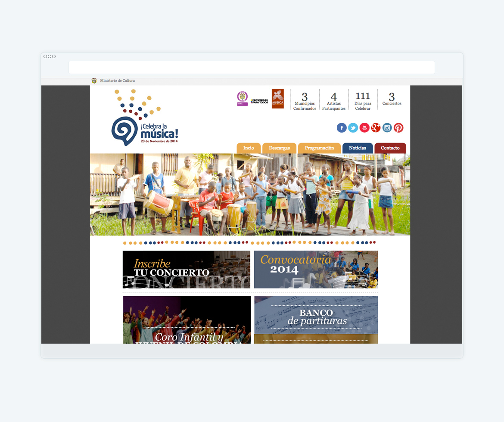Open the Twitter social icon

[353, 127]
